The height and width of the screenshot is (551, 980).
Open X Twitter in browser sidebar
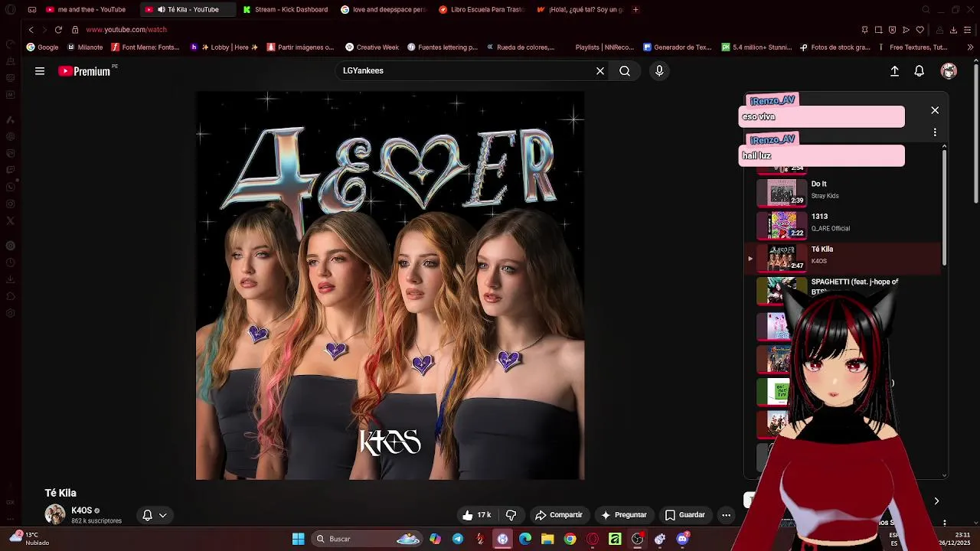click(10, 220)
